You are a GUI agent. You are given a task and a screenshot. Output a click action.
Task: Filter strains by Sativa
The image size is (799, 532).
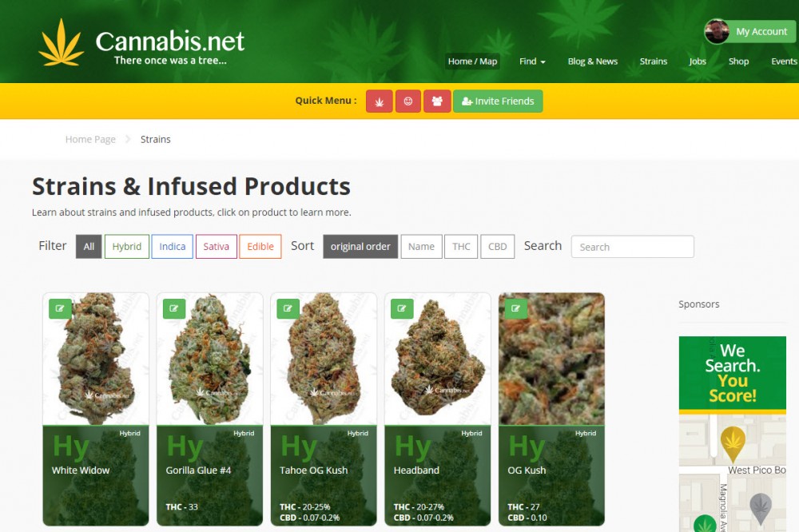pyautogui.click(x=216, y=247)
